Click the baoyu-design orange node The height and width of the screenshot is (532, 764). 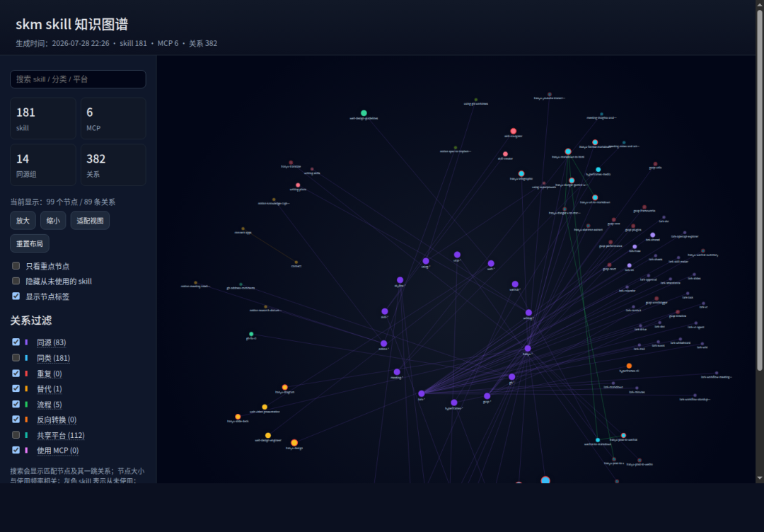294,443
